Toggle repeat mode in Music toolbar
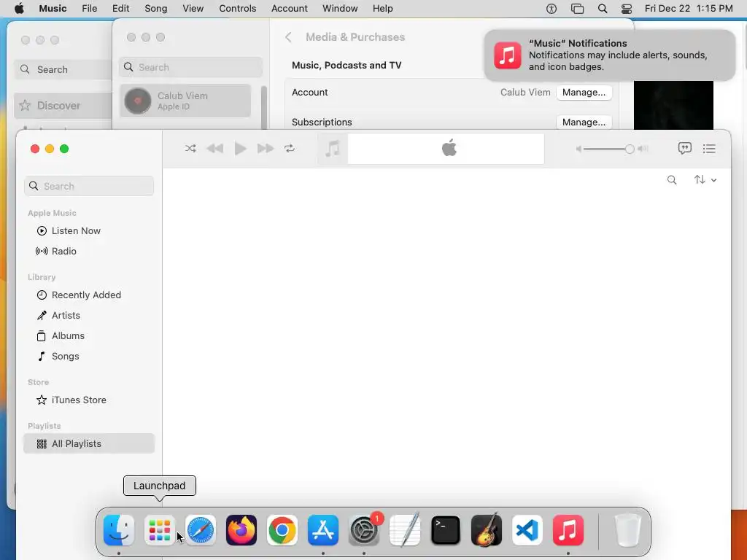The image size is (747, 560). click(290, 149)
